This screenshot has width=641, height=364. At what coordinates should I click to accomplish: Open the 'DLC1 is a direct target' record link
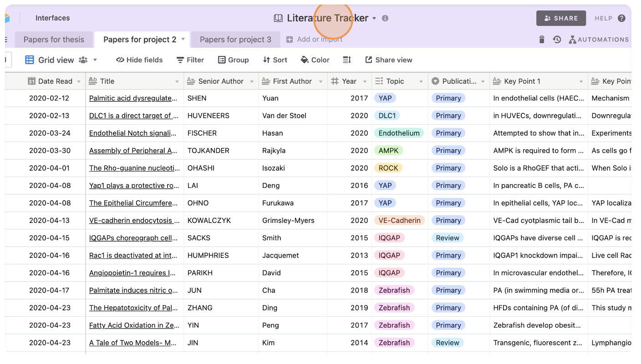(x=133, y=116)
